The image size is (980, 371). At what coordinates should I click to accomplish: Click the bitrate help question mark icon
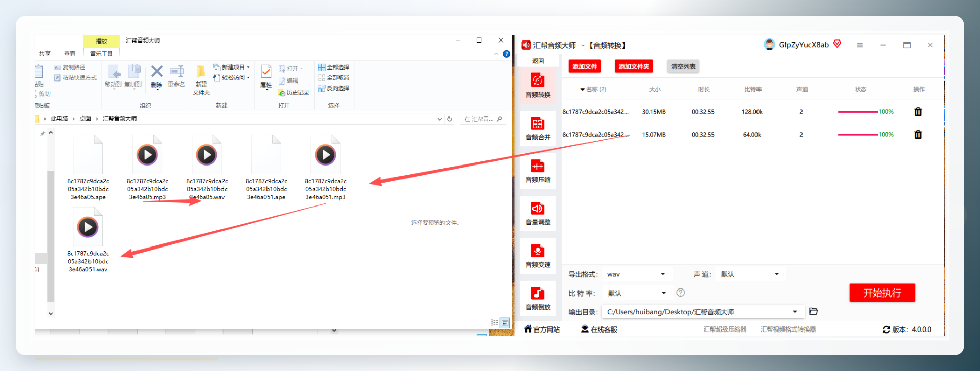(x=681, y=293)
